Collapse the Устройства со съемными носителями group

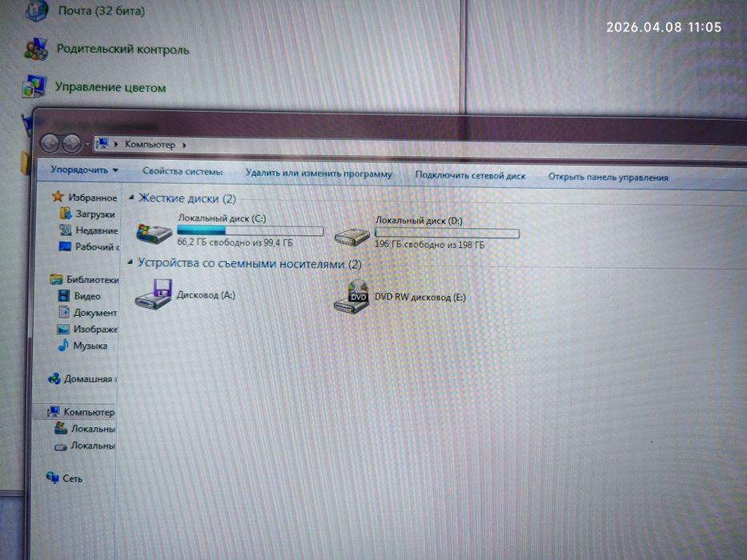point(130,262)
